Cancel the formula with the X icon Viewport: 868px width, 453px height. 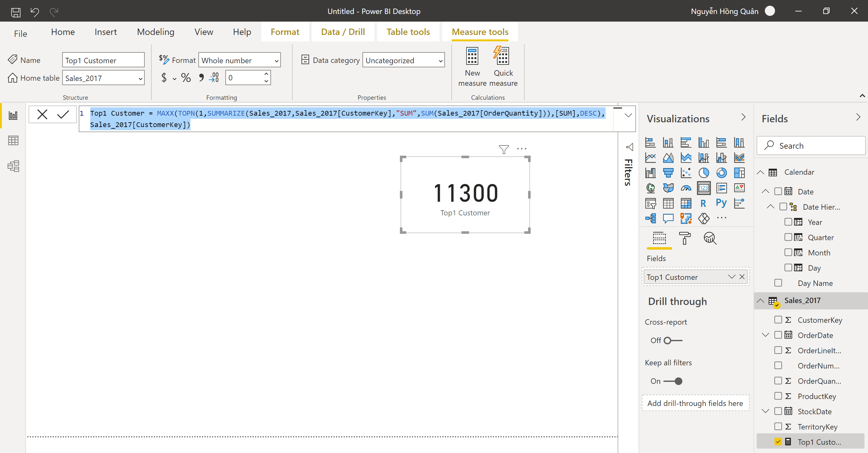pyautogui.click(x=42, y=114)
